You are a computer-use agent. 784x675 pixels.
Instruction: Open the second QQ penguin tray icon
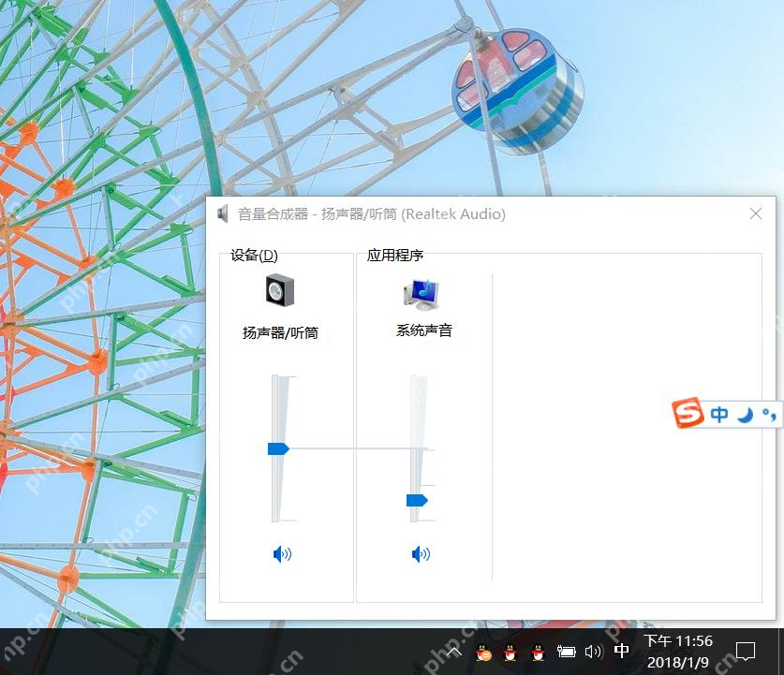[x=510, y=653]
